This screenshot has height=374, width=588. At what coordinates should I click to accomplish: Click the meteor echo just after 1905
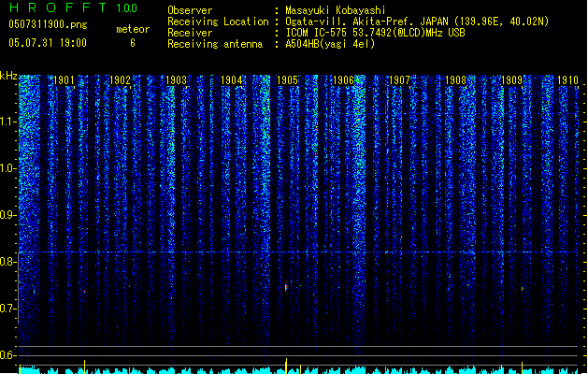coord(286,287)
